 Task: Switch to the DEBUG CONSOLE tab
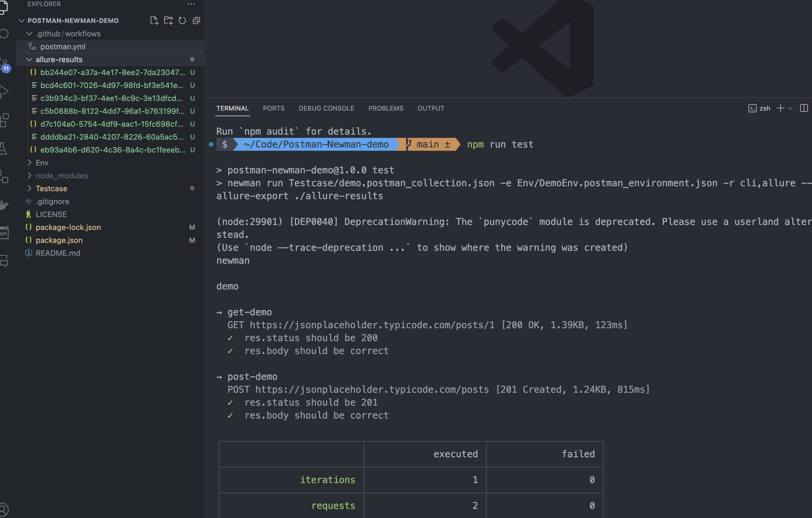click(326, 108)
